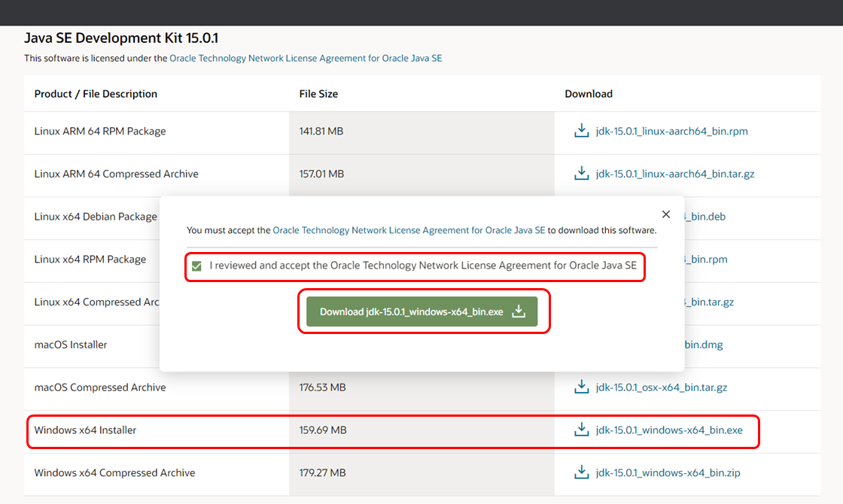Close the license agreement dialog
The width and height of the screenshot is (843, 504).
[666, 214]
